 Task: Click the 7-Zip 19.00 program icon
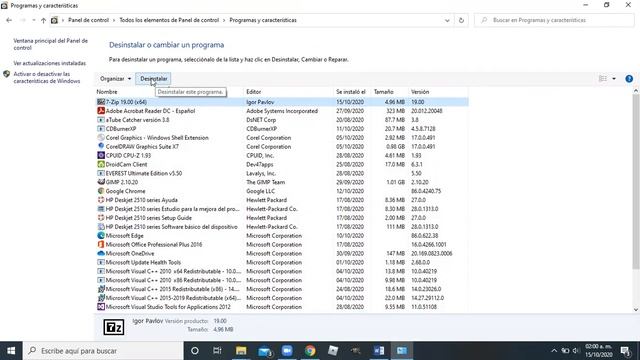click(x=101, y=102)
